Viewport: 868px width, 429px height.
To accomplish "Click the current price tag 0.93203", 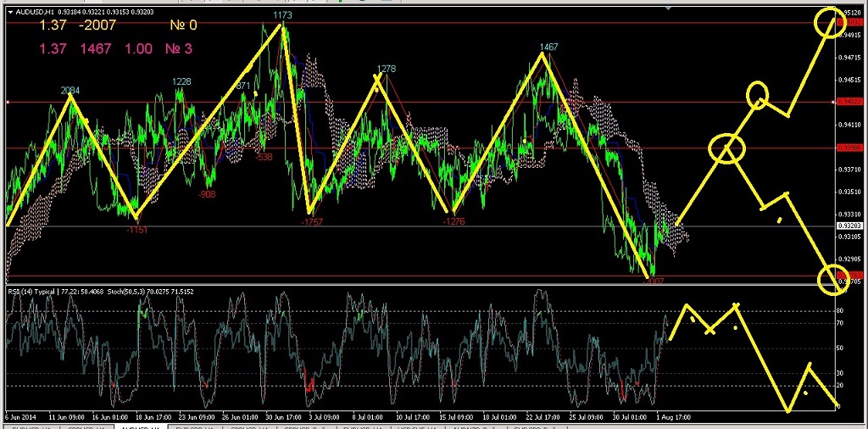I will pos(849,226).
